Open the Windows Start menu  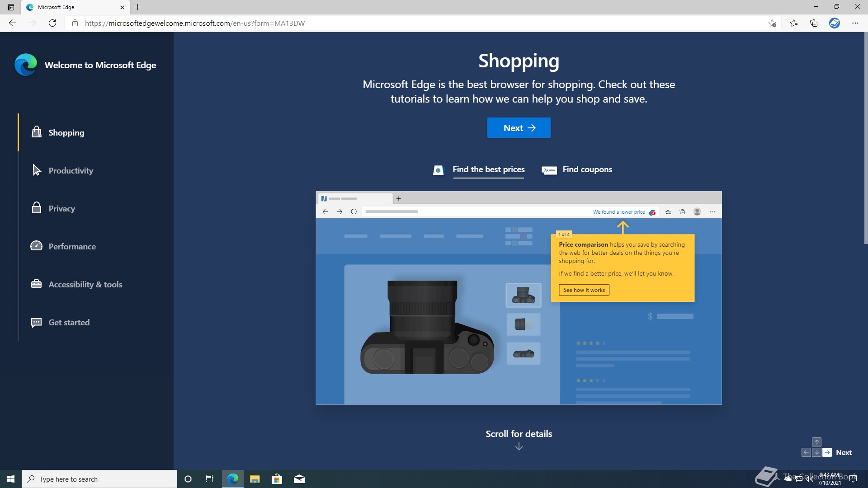pos(11,479)
